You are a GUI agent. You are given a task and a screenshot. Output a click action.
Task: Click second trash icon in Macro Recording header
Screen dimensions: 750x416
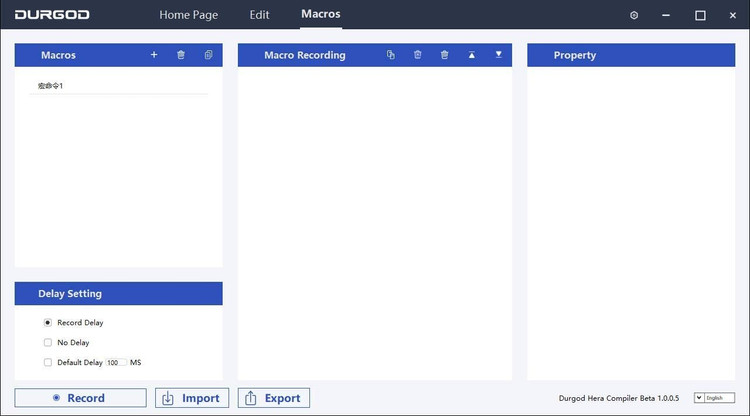coord(444,55)
